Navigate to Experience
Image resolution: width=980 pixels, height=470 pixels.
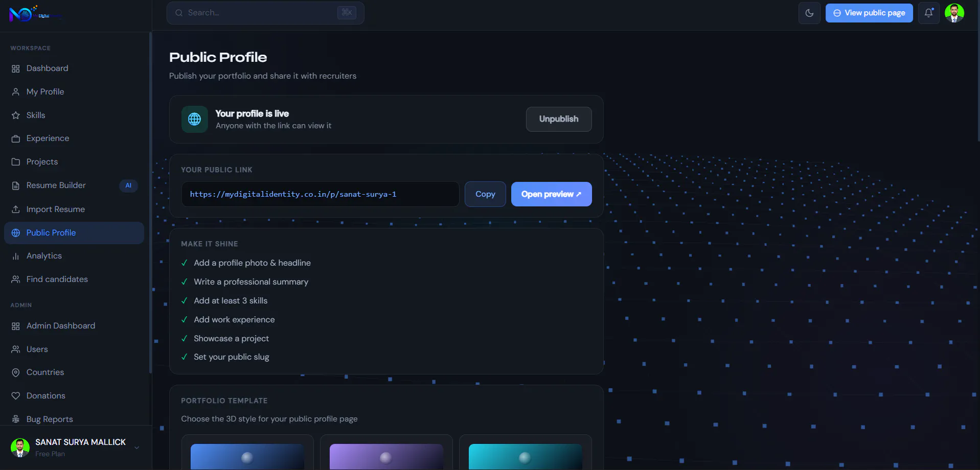[x=74, y=138]
